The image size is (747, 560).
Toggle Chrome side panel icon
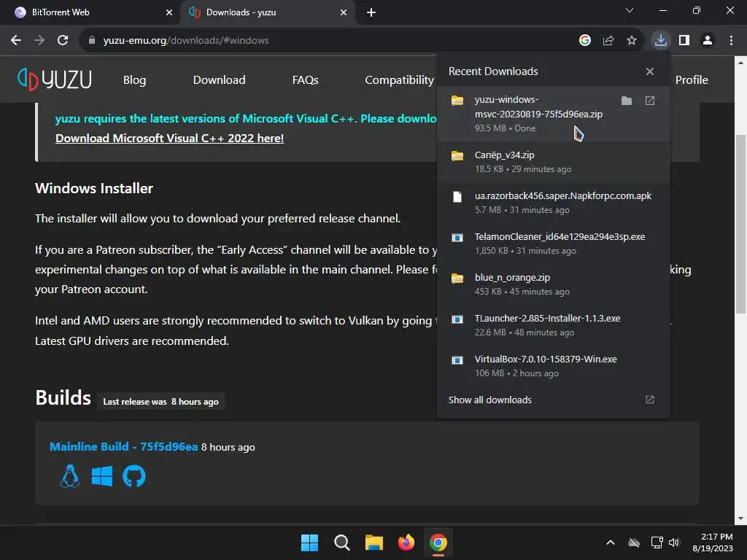pos(684,40)
